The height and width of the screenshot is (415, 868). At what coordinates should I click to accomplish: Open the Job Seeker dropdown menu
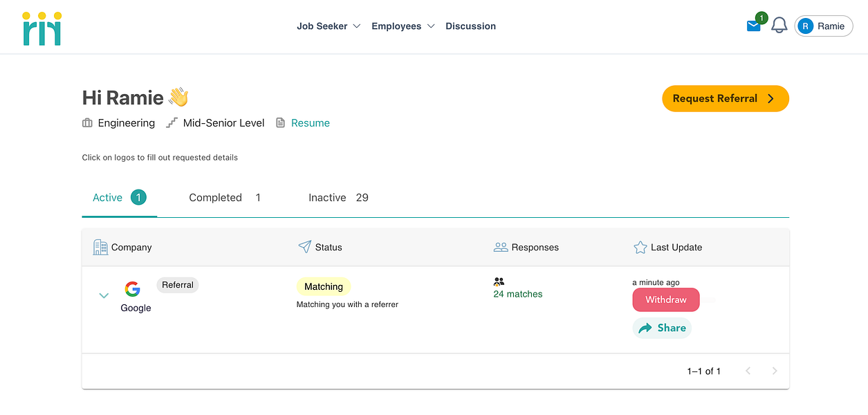[x=328, y=26]
